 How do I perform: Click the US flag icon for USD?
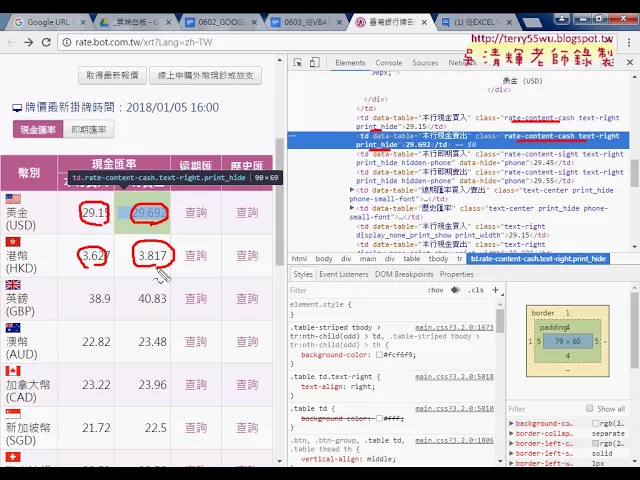click(13, 199)
